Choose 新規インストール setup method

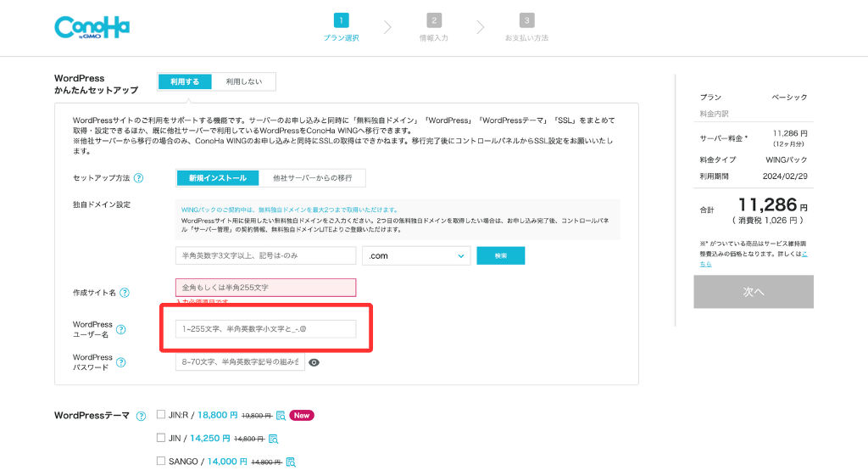point(218,178)
